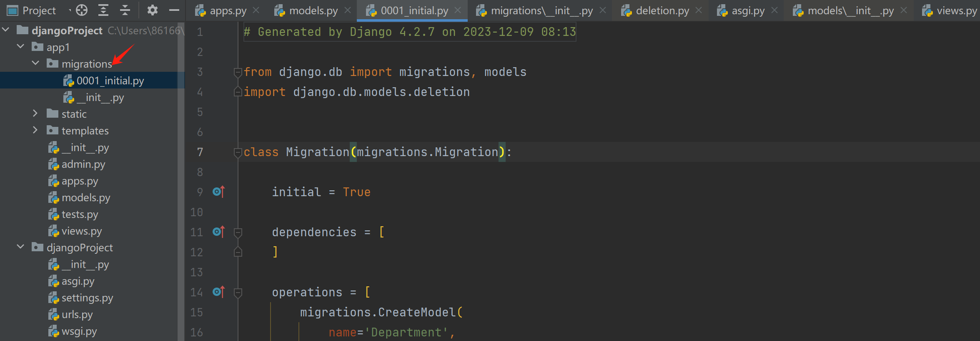
Task: Expand the static folder
Action: coord(35,114)
